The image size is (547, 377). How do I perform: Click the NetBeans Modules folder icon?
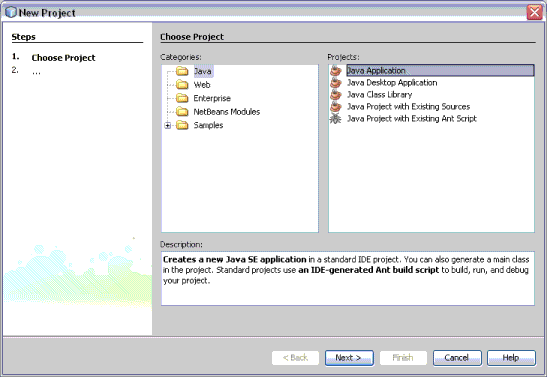[x=182, y=112]
